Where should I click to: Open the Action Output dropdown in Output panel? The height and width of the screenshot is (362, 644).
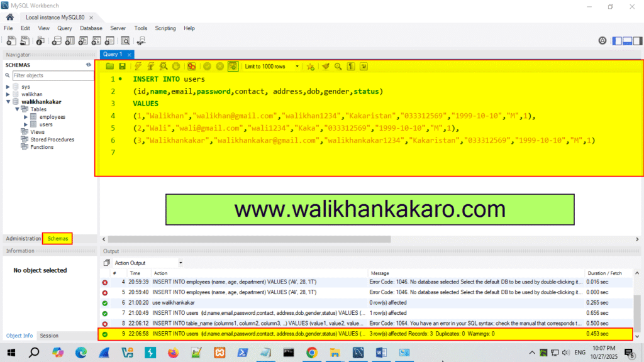click(x=180, y=262)
